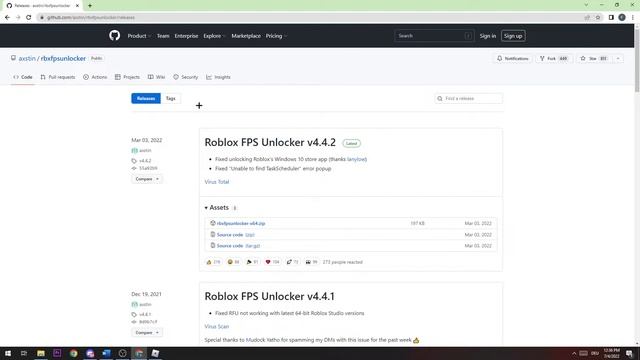The image size is (640, 360).
Task: Open the Chrome three-dot menu
Action: pyautogui.click(x=633, y=18)
